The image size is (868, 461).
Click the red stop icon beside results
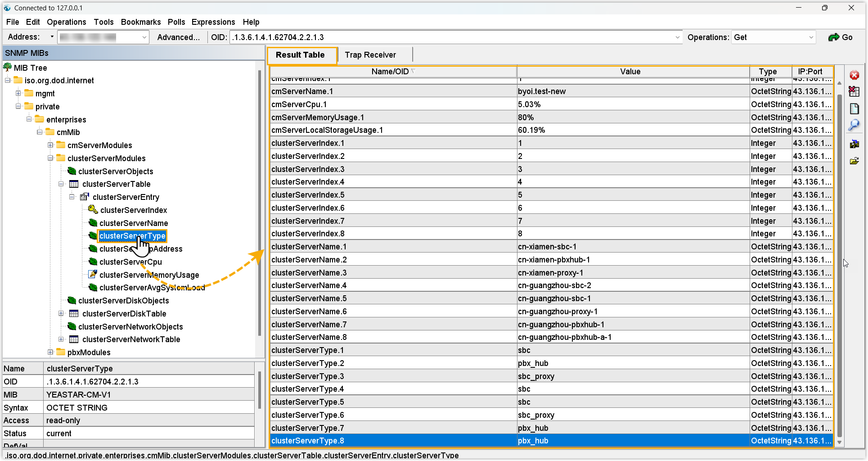(x=854, y=75)
